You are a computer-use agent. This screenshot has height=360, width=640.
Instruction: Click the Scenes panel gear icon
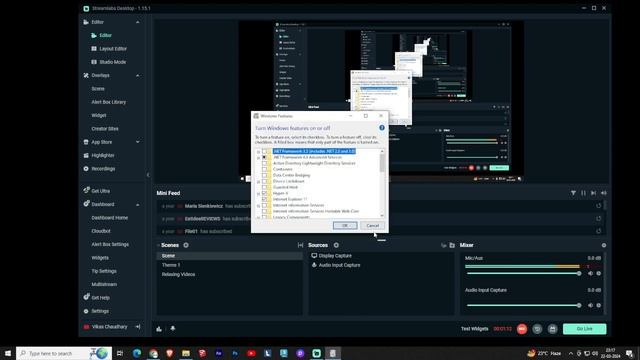click(186, 245)
